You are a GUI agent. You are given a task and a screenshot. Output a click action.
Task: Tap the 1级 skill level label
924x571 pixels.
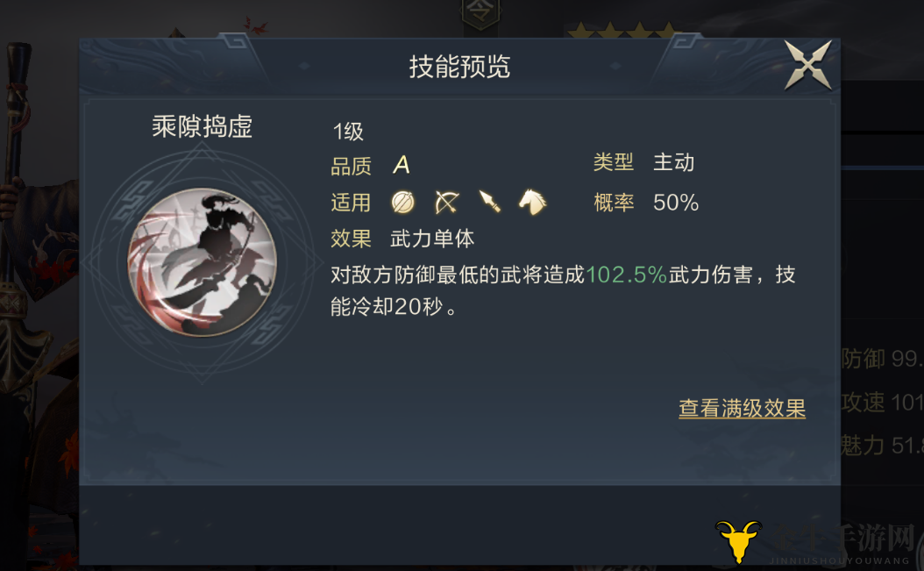coord(348,132)
